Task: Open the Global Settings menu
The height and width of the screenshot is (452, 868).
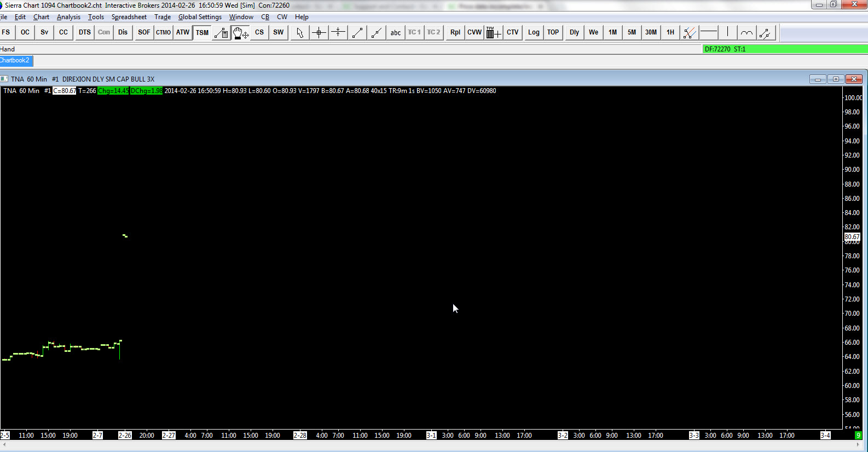Action: click(x=200, y=17)
